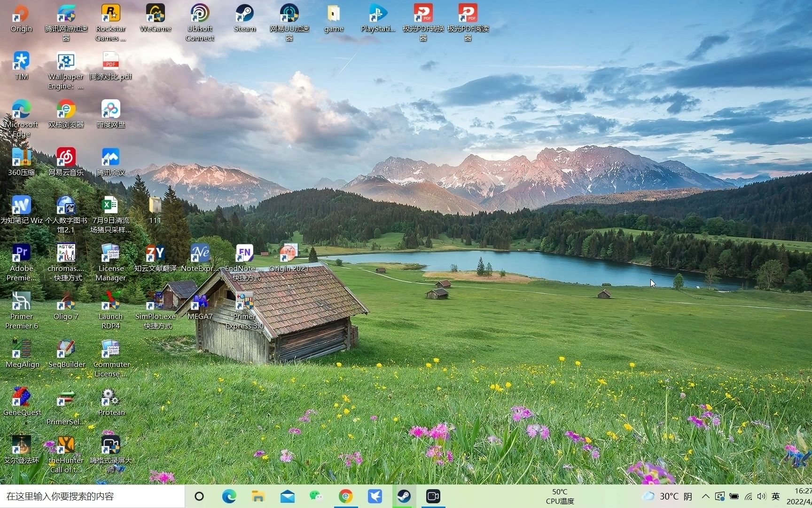Open the volume control tray icon

click(762, 496)
